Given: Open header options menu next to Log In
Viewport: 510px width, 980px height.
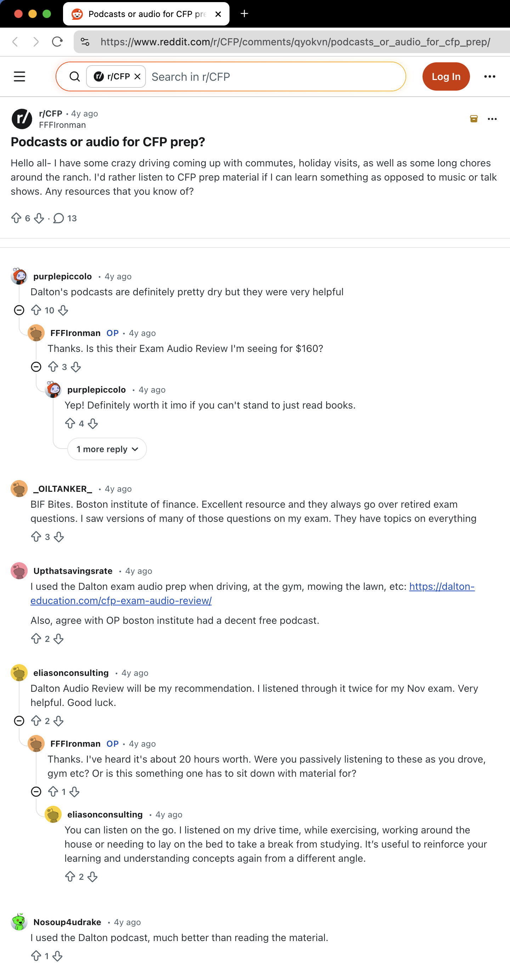Looking at the screenshot, I should coord(489,76).
